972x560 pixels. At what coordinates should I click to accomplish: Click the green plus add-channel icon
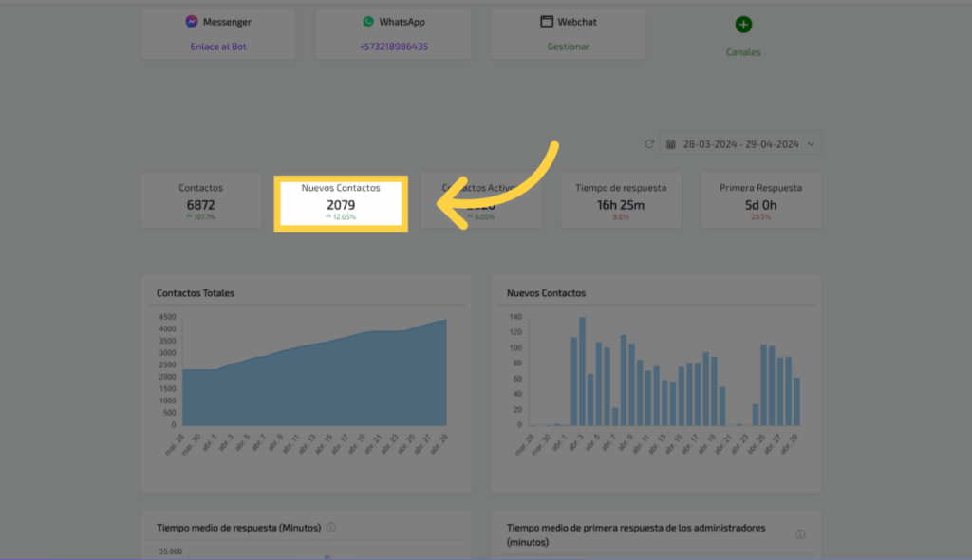(743, 25)
